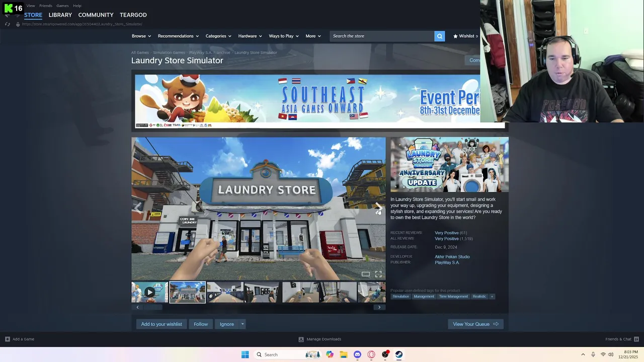The image size is (644, 362).
Task: Click the plus button to add tags
Action: point(492,297)
